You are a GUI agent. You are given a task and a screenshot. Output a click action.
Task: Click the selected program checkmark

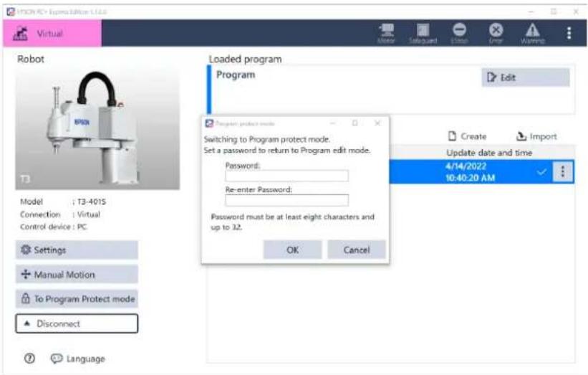click(x=541, y=172)
